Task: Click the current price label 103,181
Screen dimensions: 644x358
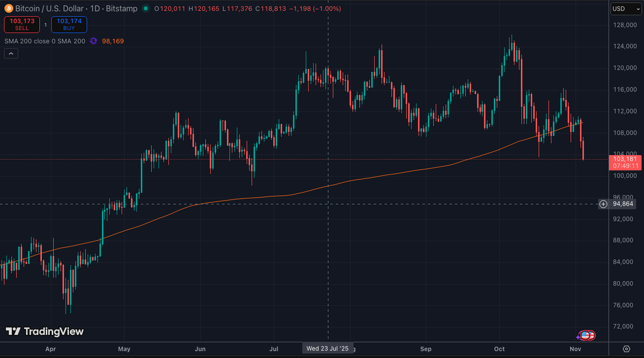Action: [x=625, y=159]
